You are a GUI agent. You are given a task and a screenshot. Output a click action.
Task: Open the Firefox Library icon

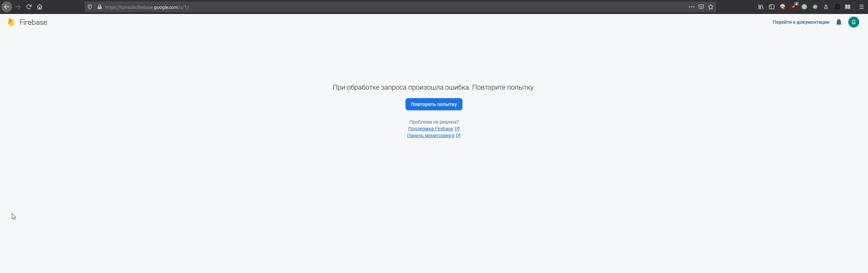(x=761, y=7)
